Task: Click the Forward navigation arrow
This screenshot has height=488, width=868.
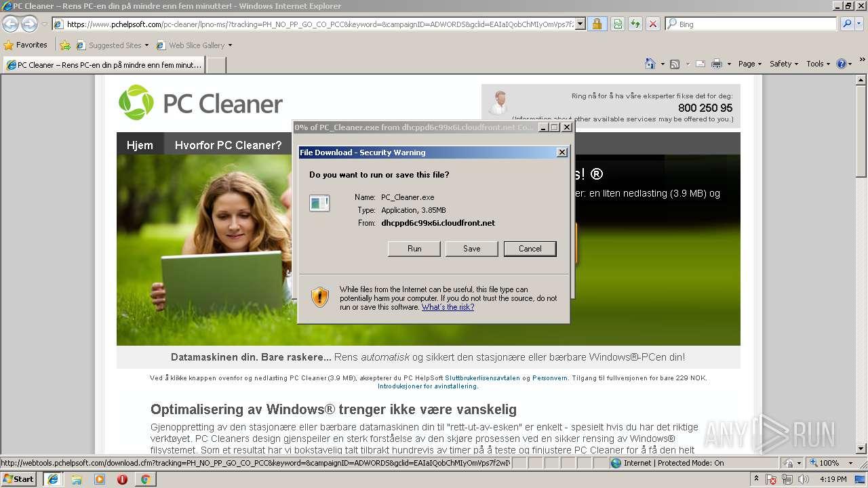Action: point(29,24)
